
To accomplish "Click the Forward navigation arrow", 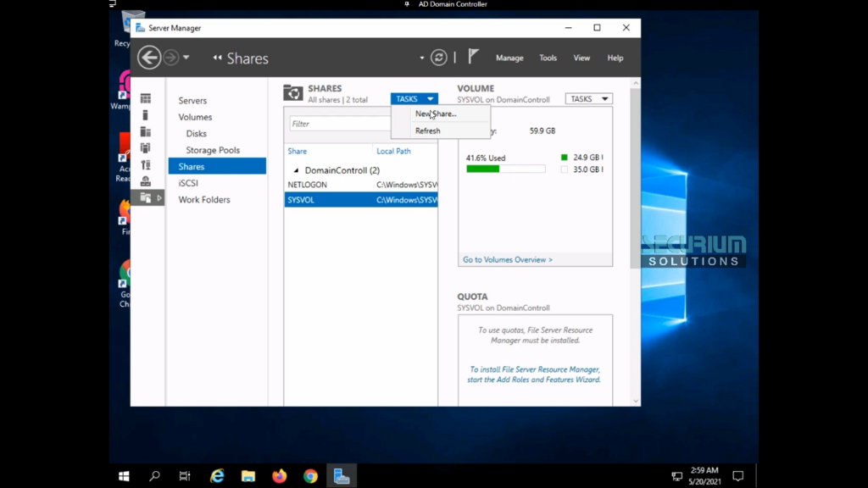I will (x=171, y=58).
